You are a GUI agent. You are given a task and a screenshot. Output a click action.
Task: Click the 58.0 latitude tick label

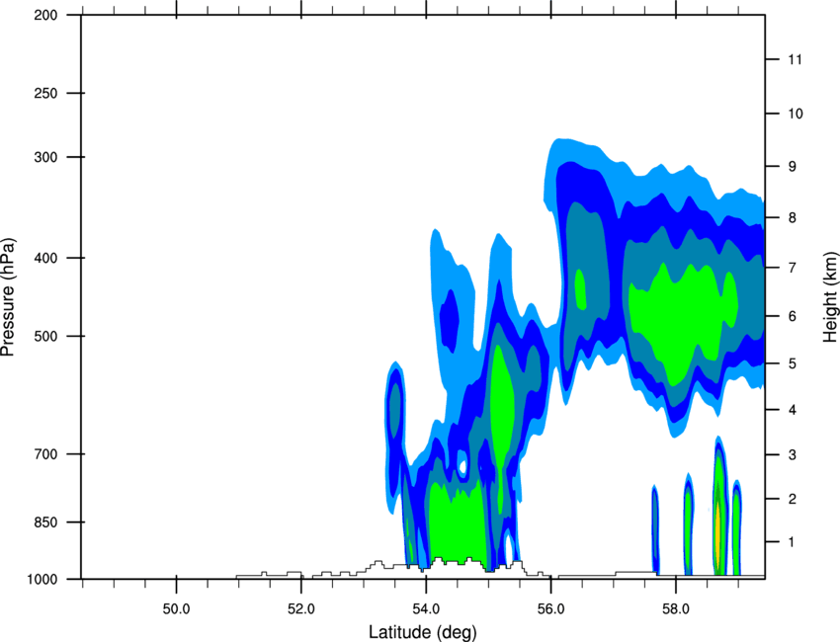coord(676,609)
